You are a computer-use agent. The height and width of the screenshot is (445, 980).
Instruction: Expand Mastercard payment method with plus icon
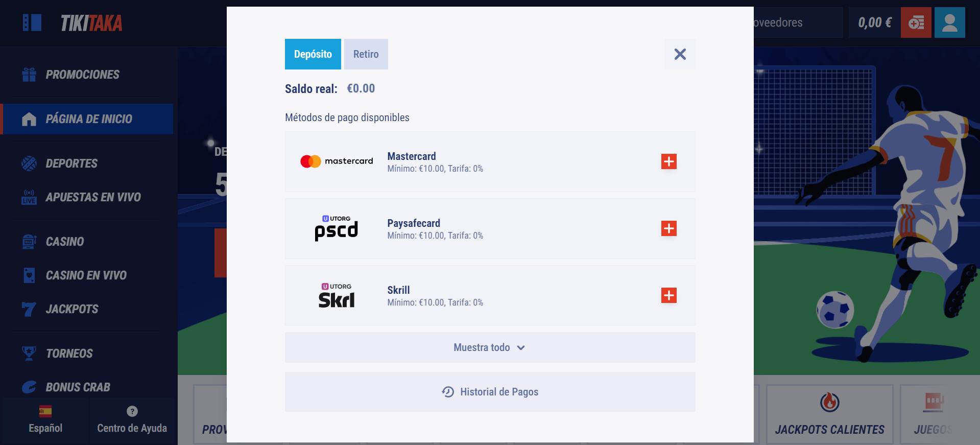pyautogui.click(x=668, y=161)
